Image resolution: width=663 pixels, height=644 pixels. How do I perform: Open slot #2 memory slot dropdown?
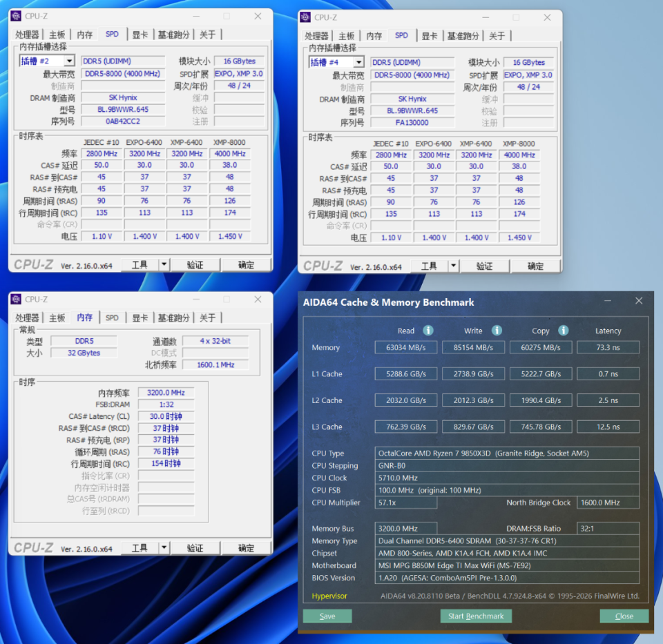(69, 61)
